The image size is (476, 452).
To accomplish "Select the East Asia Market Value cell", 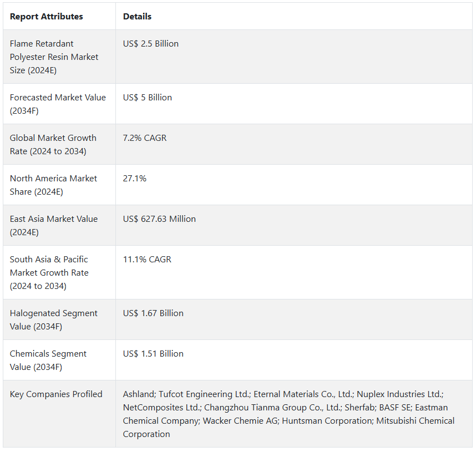I will coord(54,225).
